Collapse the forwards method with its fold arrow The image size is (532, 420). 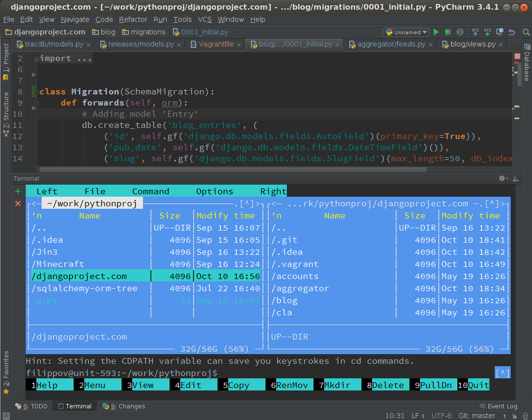click(36, 103)
